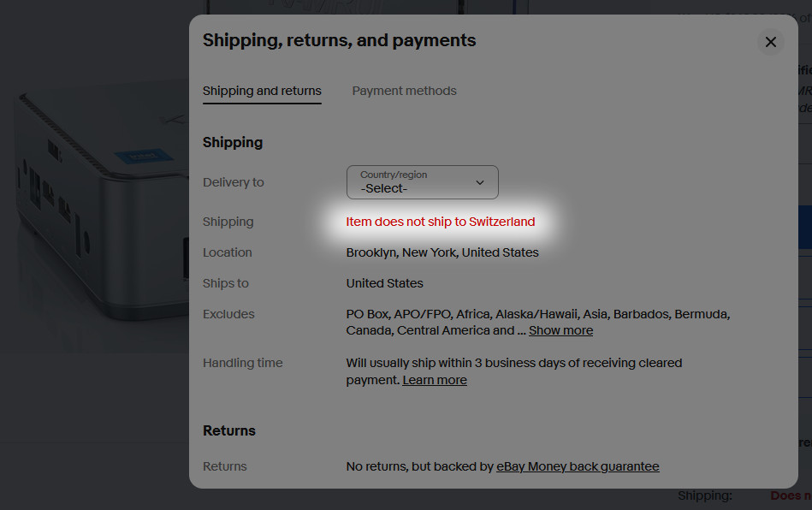Click the 'Brooklyn, New York, United States' location text
The height and width of the screenshot is (510, 812).
pos(442,252)
